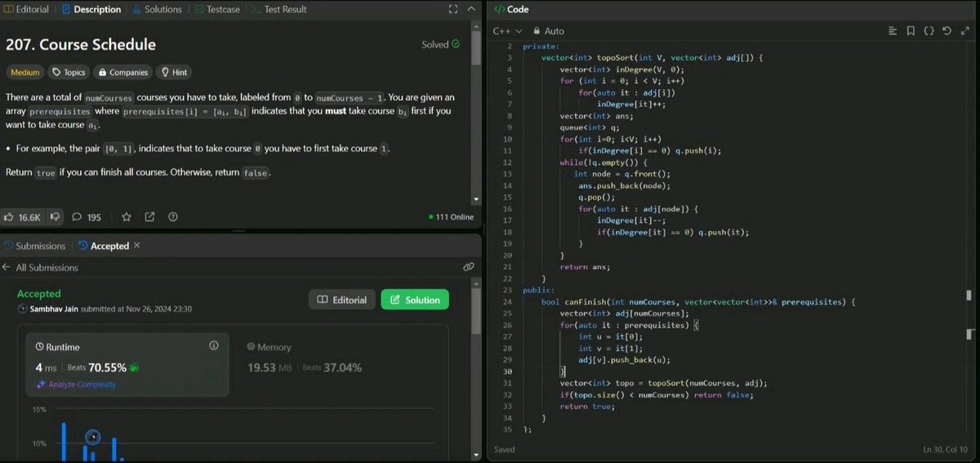
Task: Go back to All Submissions
Action: (x=40, y=267)
